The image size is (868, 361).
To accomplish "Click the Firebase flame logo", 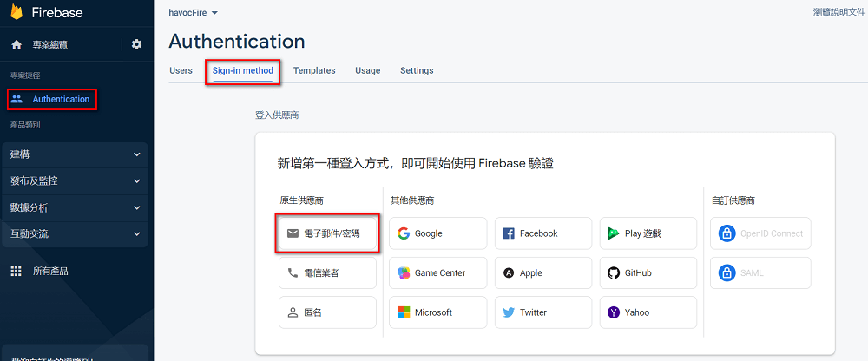I will coord(16,10).
